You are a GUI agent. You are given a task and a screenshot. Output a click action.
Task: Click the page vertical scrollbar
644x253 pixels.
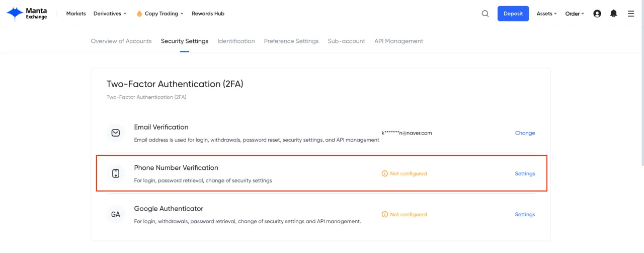click(641, 101)
